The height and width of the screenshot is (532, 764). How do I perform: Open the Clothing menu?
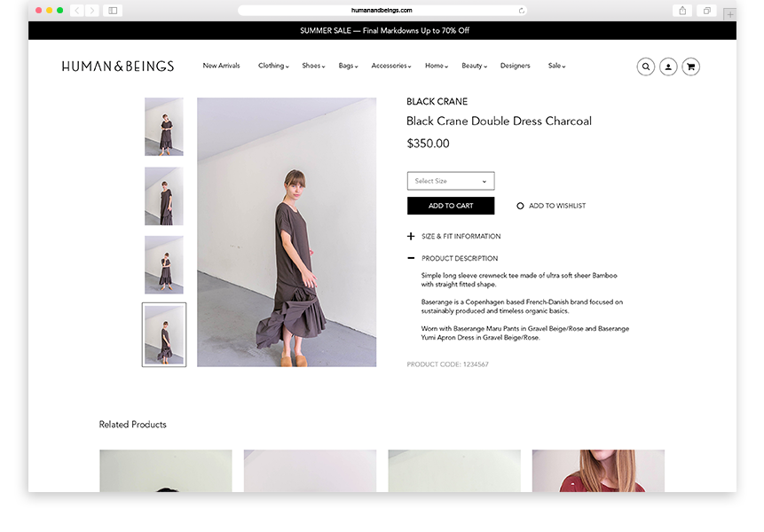pyautogui.click(x=273, y=66)
